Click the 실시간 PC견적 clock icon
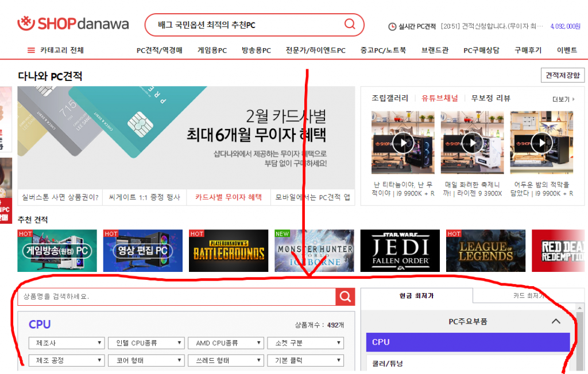588x374 pixels. point(392,26)
